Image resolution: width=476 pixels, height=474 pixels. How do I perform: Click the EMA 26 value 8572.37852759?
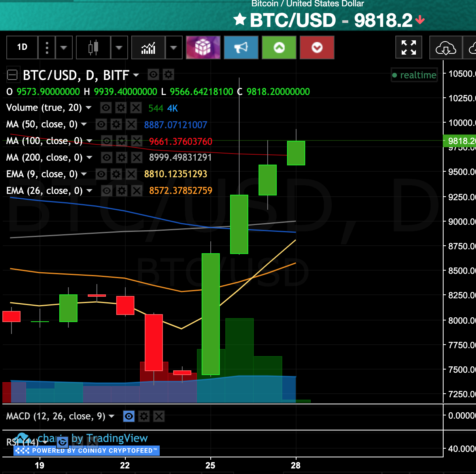click(181, 191)
